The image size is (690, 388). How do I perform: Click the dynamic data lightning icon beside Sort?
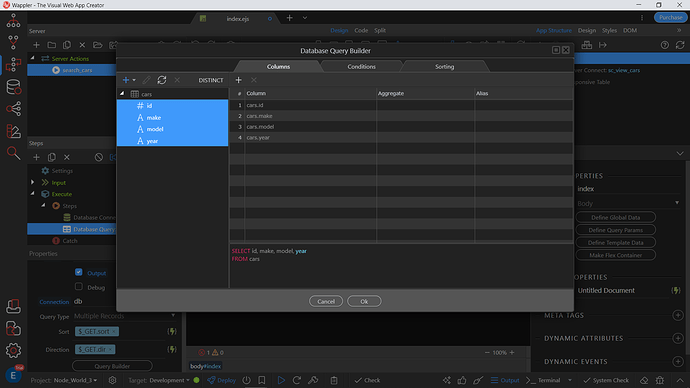172,331
